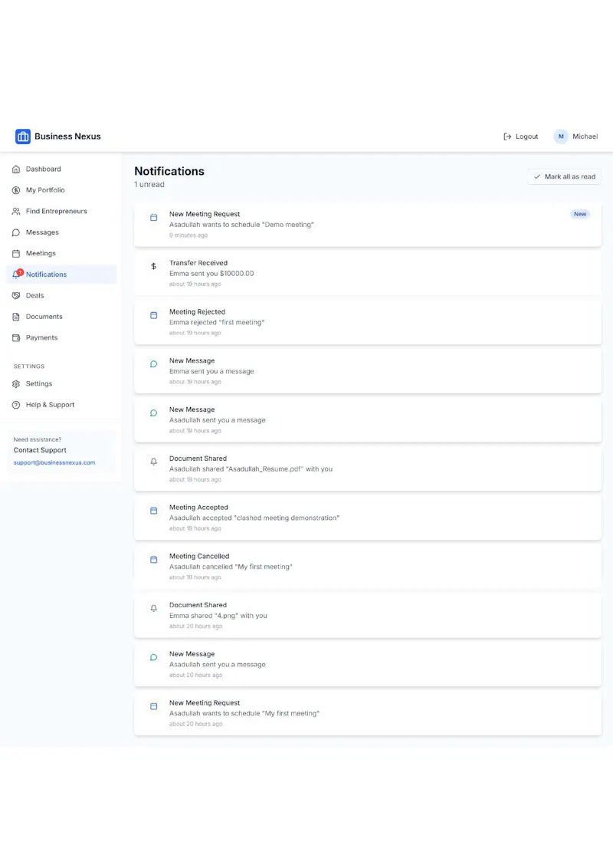
Task: Click the Michael username in header
Action: pyautogui.click(x=585, y=136)
